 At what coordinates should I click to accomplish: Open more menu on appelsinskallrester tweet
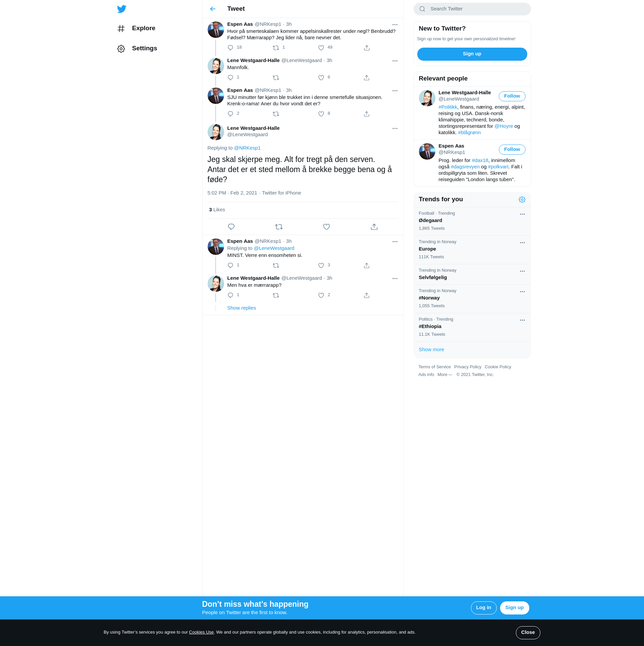pyautogui.click(x=395, y=24)
